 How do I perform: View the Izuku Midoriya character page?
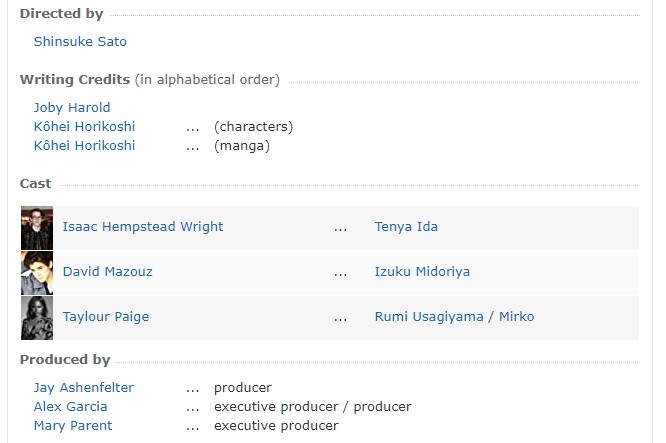(x=422, y=272)
